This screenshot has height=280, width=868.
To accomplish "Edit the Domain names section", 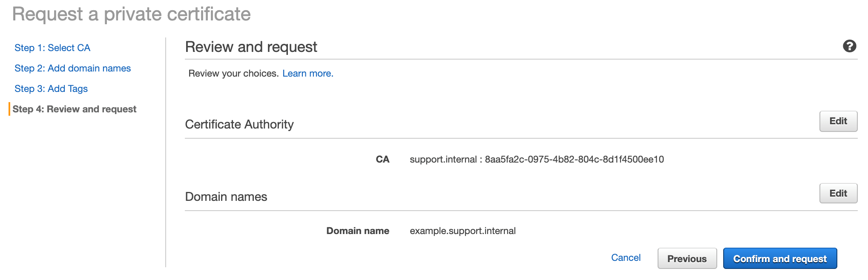I will 838,193.
